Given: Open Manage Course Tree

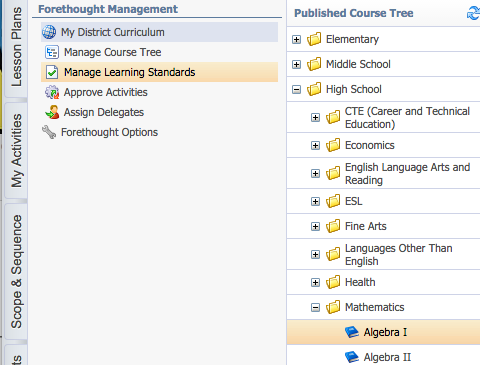Looking at the screenshot, I should tap(159, 52).
